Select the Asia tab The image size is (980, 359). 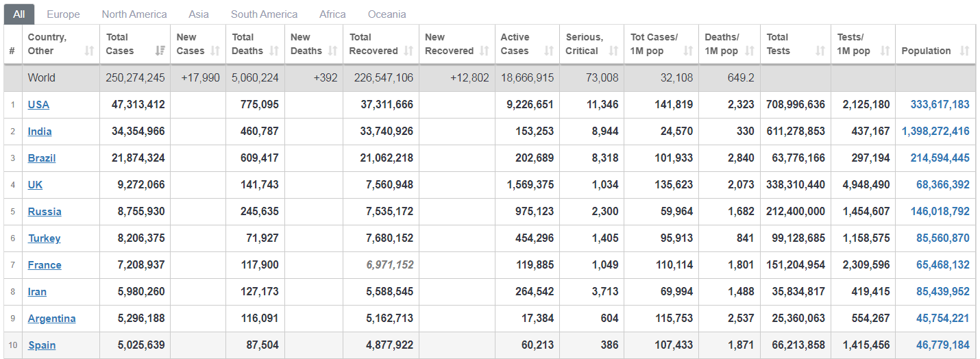199,14
